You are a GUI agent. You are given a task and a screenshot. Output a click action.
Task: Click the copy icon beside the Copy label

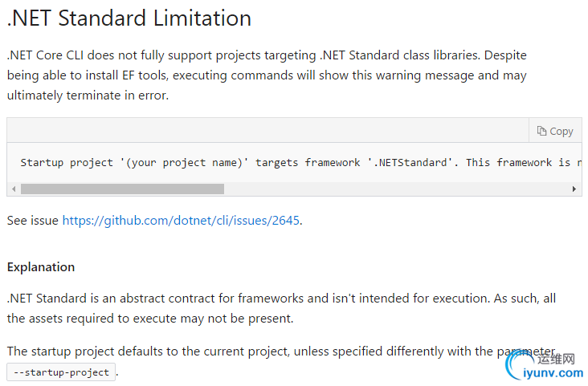pyautogui.click(x=542, y=131)
